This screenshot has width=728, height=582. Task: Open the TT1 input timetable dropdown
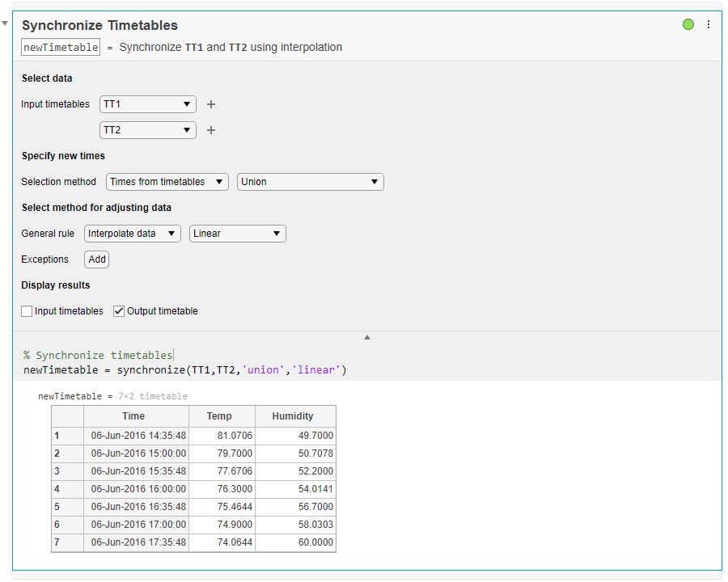tap(148, 104)
